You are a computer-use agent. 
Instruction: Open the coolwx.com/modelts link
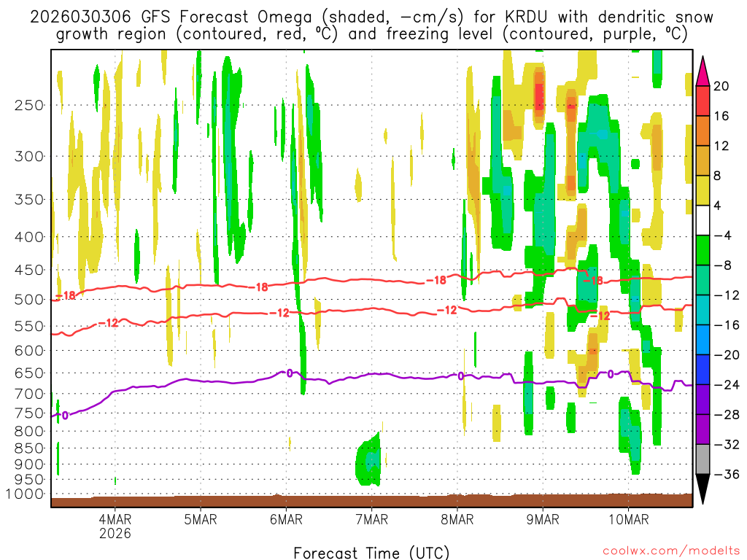tap(671, 551)
